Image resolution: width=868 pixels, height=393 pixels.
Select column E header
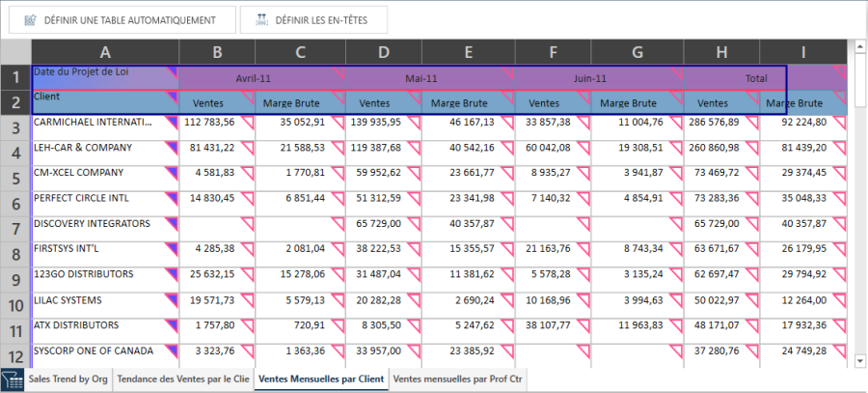[x=467, y=52]
